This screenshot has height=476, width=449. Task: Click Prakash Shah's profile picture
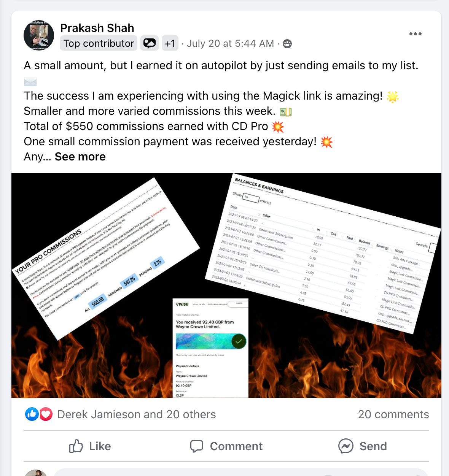pos(39,35)
